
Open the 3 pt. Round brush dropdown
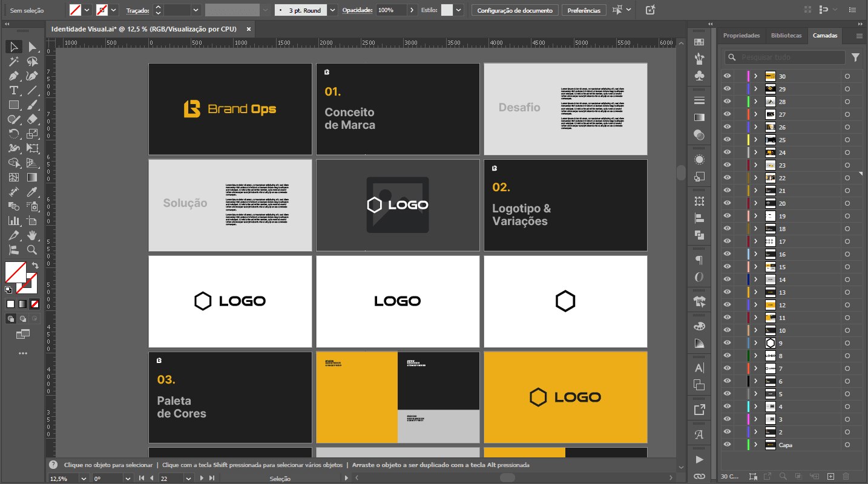(x=333, y=10)
